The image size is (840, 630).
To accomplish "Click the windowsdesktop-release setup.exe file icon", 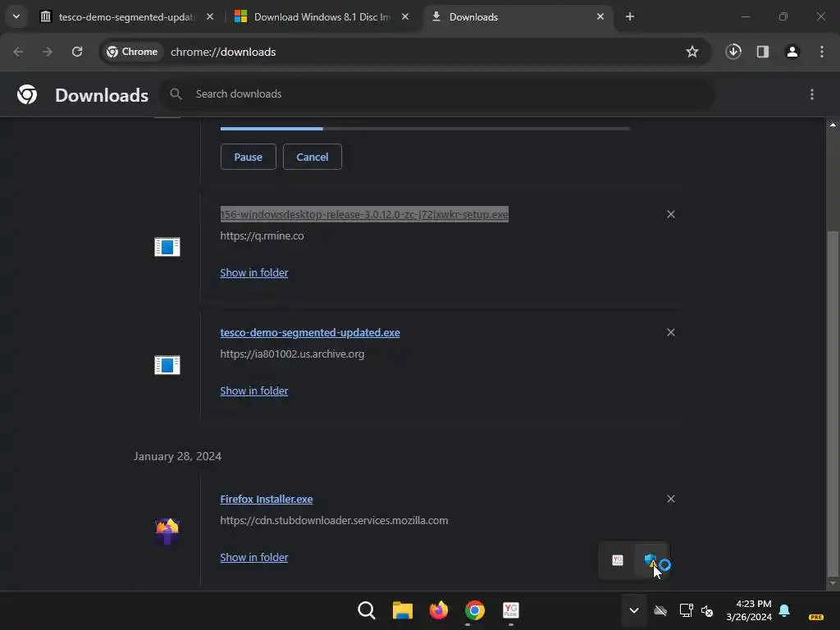I will pyautogui.click(x=167, y=247).
